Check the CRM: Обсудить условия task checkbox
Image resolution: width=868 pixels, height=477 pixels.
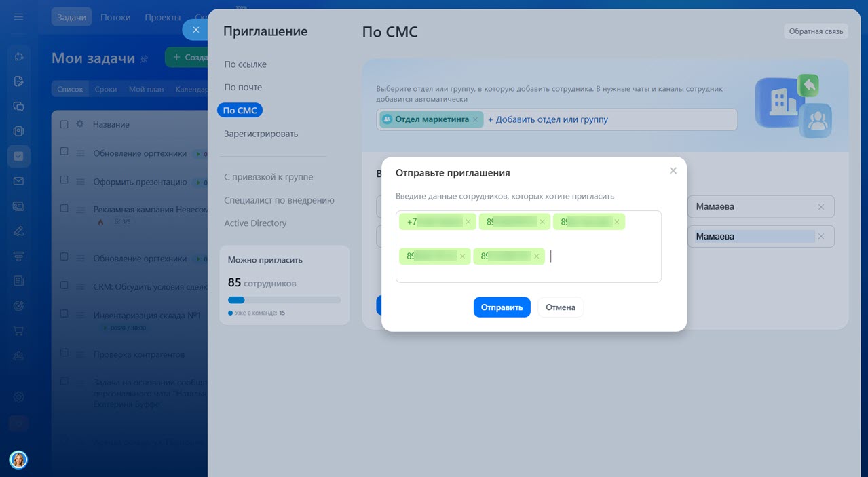pyautogui.click(x=64, y=285)
